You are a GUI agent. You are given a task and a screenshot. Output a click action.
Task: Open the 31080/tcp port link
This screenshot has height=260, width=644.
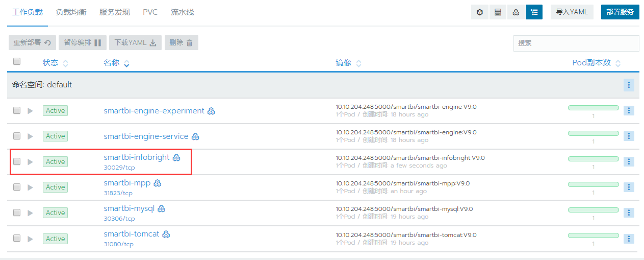(x=118, y=244)
